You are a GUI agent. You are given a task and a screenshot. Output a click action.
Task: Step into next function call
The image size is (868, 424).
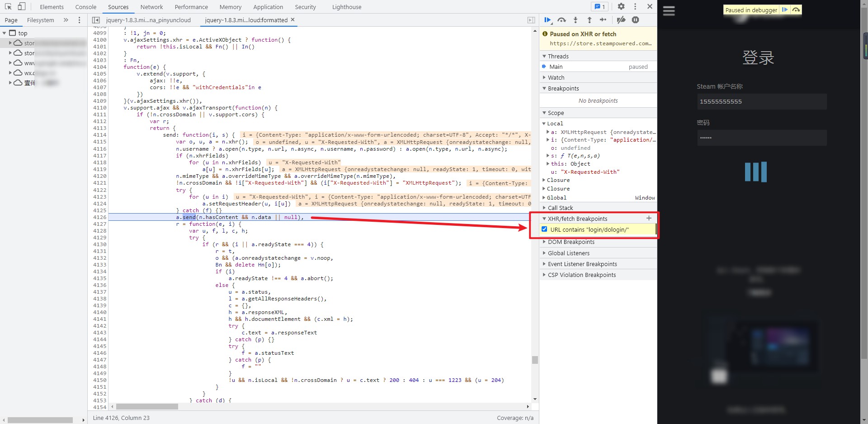point(576,20)
